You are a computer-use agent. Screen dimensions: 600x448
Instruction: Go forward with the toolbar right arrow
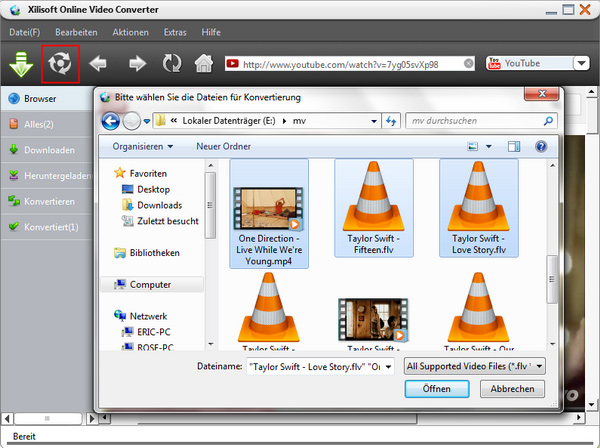(137, 64)
